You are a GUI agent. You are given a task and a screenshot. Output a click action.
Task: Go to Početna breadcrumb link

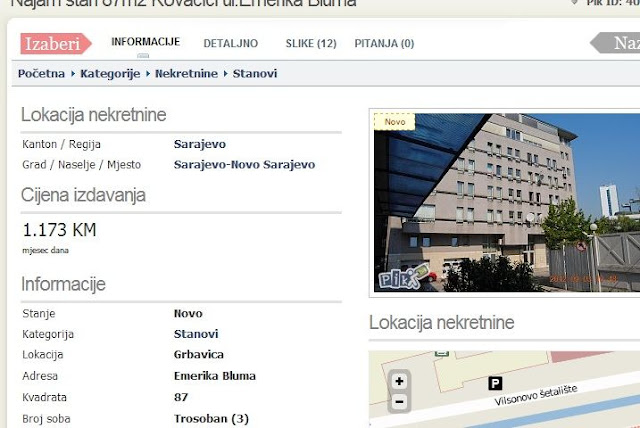point(41,73)
